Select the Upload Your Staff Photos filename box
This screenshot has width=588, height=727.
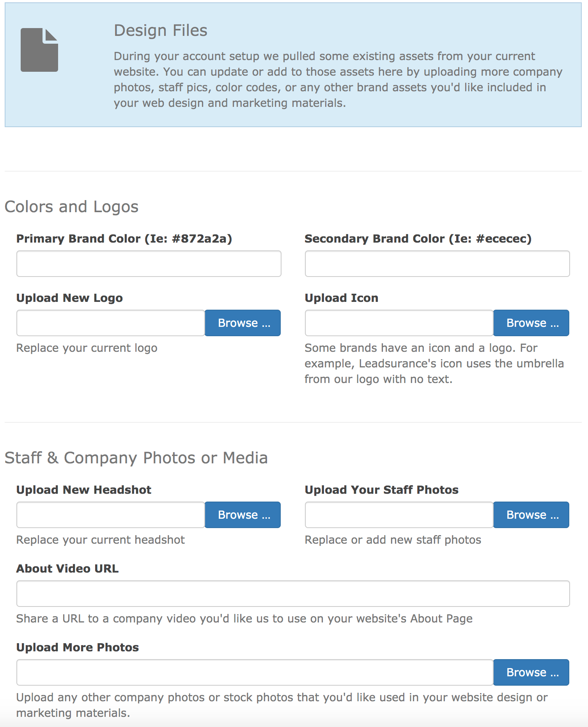[398, 514]
